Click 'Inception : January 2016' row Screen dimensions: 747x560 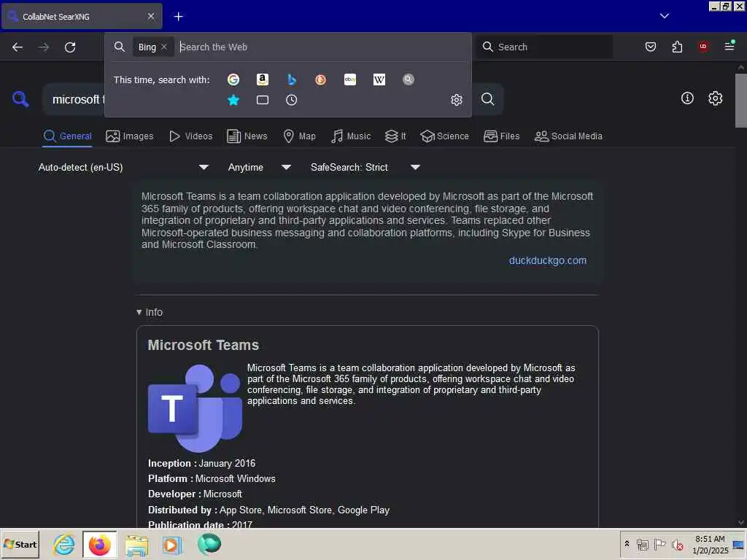click(x=201, y=463)
